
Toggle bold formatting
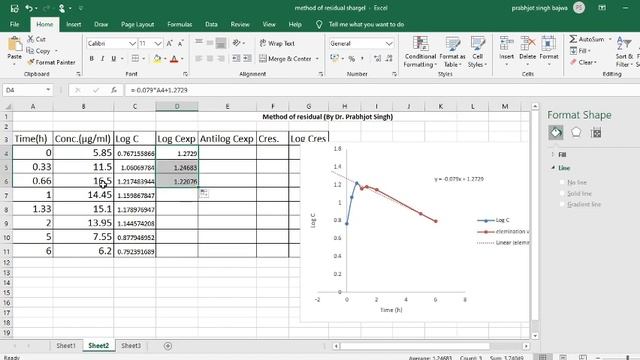(x=91, y=59)
